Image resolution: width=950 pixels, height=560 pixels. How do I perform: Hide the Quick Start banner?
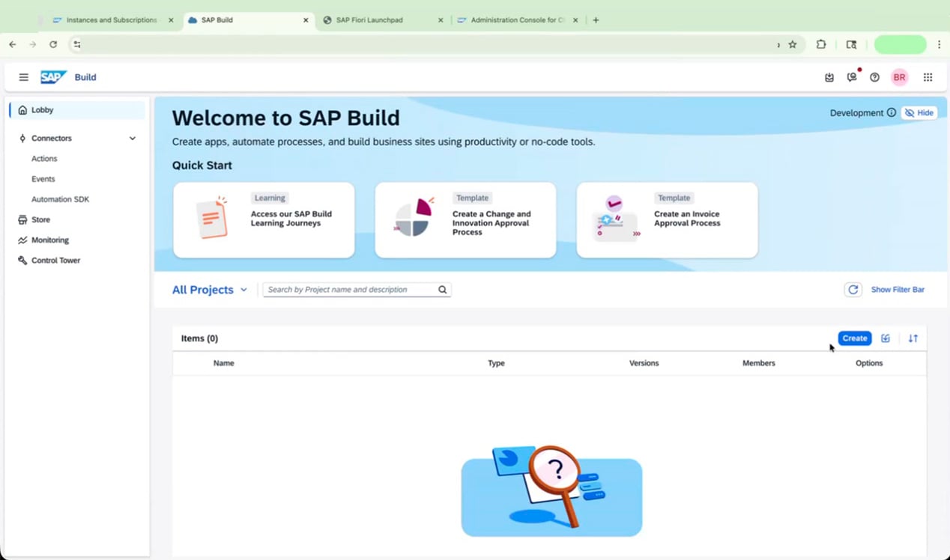[x=919, y=113]
